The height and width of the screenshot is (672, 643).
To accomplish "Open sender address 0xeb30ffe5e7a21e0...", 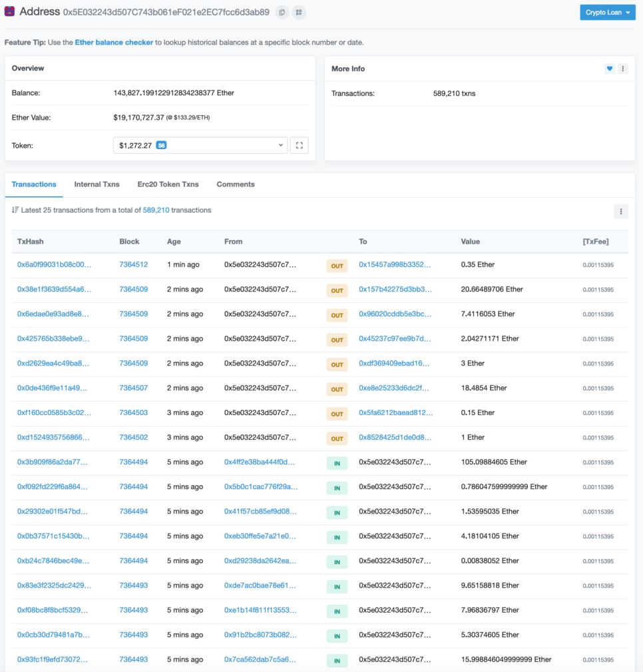I will [260, 536].
